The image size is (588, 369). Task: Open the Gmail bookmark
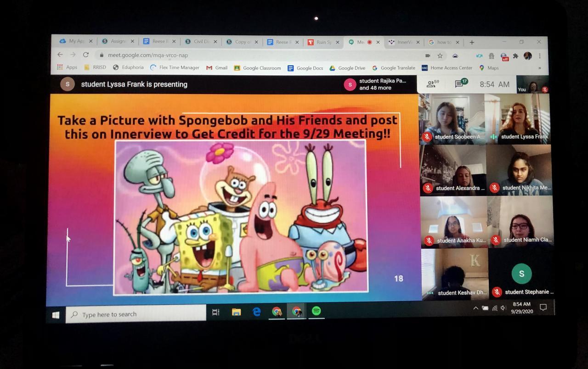pos(217,67)
